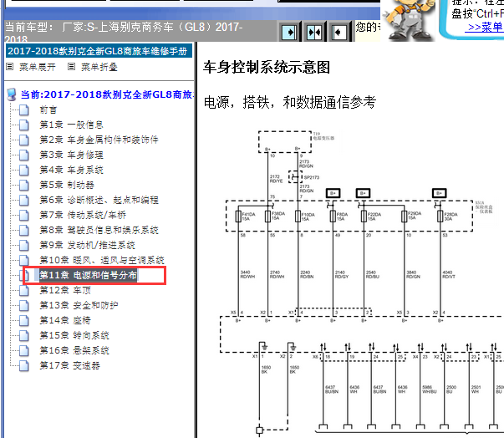Image resolution: width=504 pixels, height=438 pixels.
Task: Click the page icon beside 第5章
Action: 23,185
